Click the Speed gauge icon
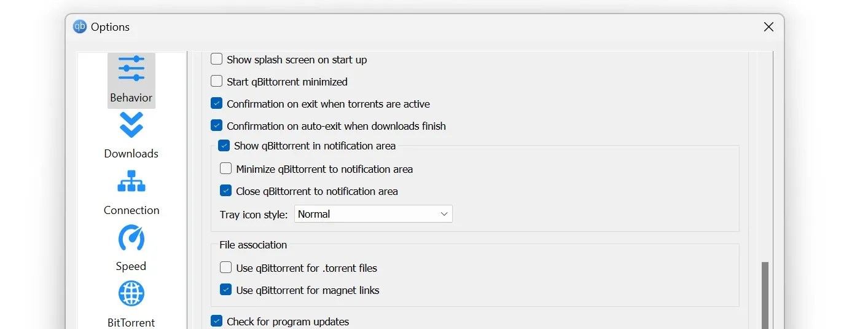 click(131, 238)
